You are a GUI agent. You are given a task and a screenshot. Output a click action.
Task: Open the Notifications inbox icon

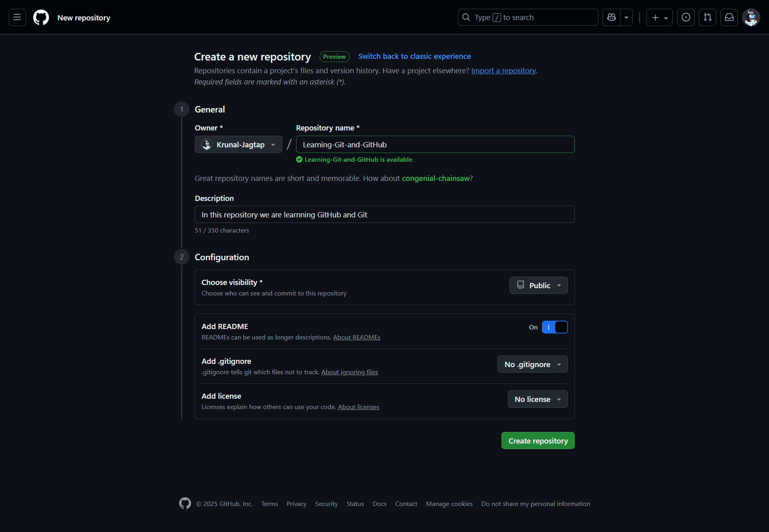[x=729, y=17]
